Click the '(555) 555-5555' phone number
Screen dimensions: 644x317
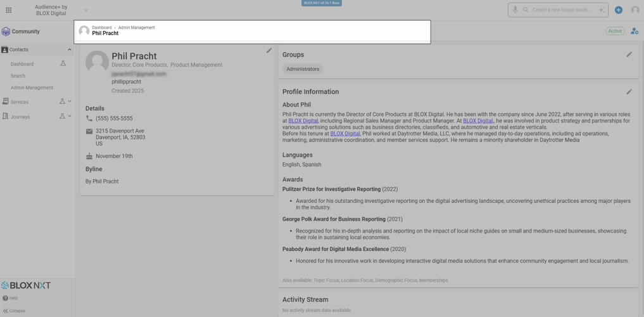[x=114, y=119]
